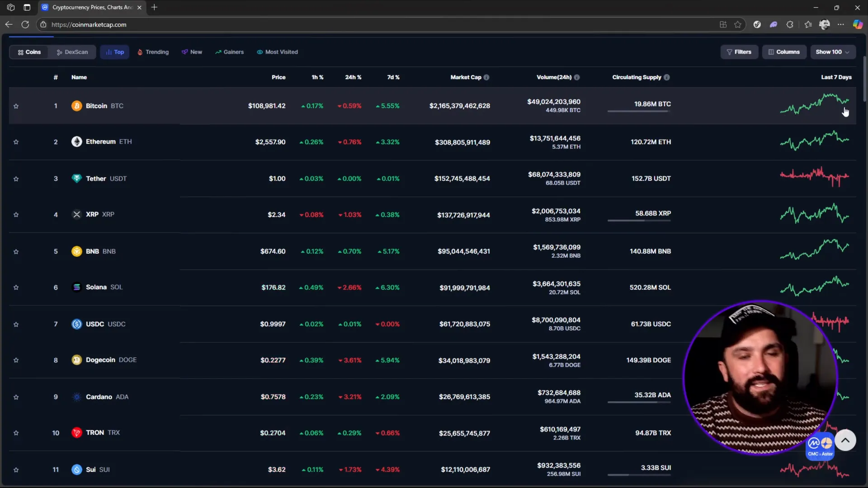Open the Dogecoin coin page link

(x=111, y=360)
